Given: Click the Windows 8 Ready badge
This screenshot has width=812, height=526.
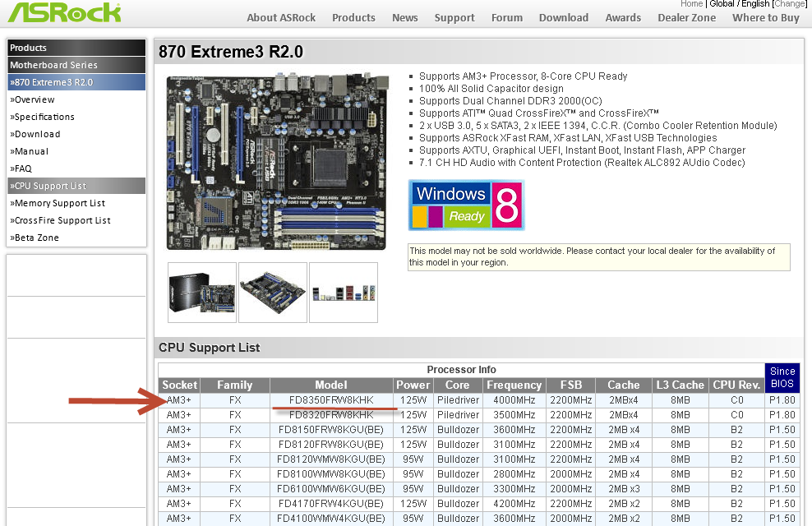Looking at the screenshot, I should click(x=466, y=205).
